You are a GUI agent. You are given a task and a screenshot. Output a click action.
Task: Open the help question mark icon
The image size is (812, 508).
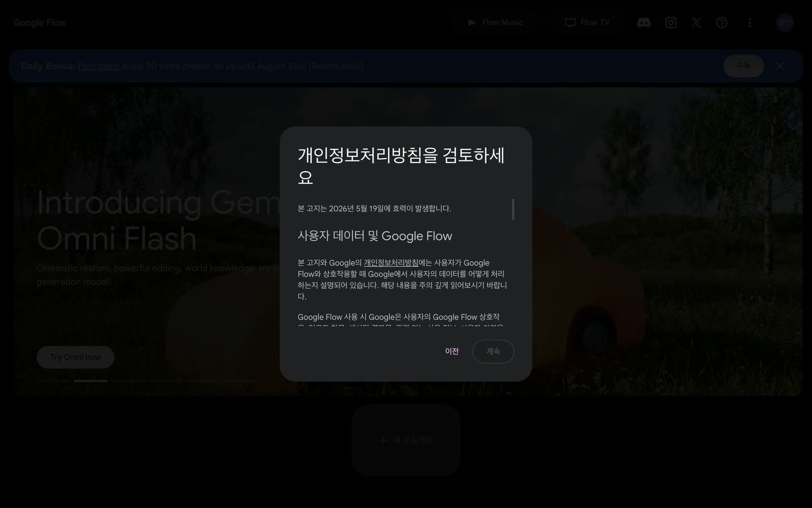pos(722,22)
